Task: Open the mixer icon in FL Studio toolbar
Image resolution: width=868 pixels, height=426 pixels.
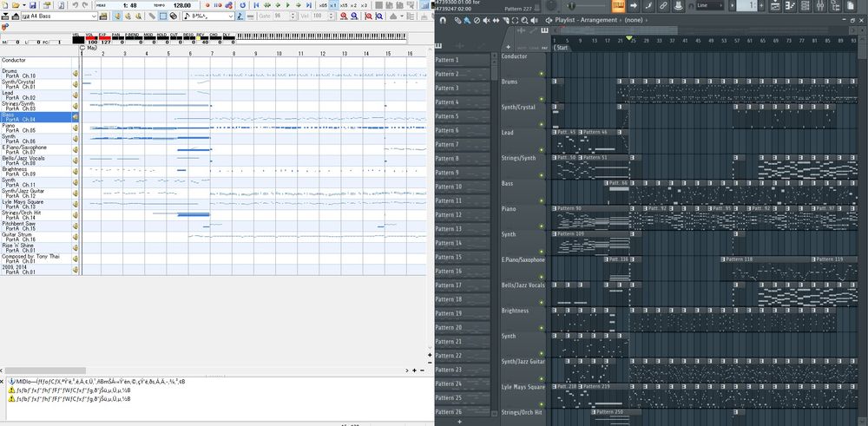Action: 820,5
